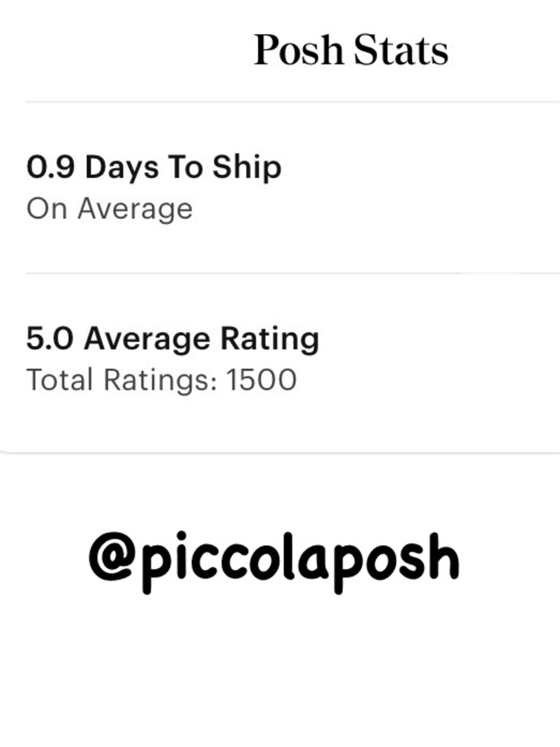Click the word Days

coord(122,168)
